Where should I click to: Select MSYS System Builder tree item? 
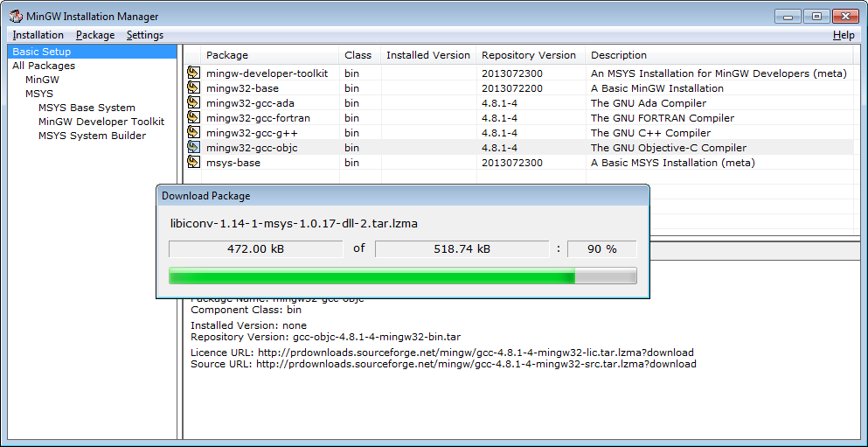pos(93,136)
